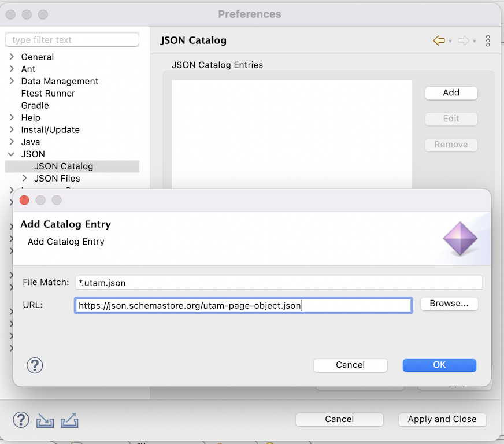
Task: Click the help icon in Add Catalog Entry dialog
Action: [35, 365]
